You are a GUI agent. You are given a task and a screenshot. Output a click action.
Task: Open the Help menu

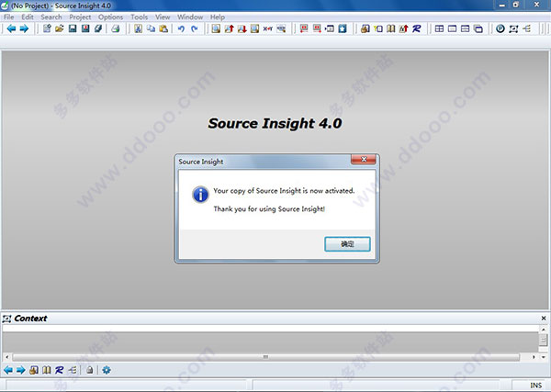click(217, 17)
